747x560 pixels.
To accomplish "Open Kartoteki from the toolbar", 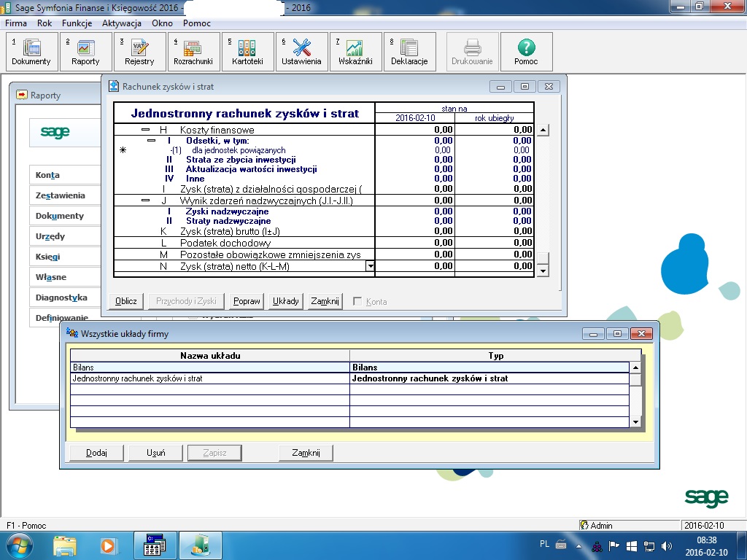I will (x=248, y=52).
